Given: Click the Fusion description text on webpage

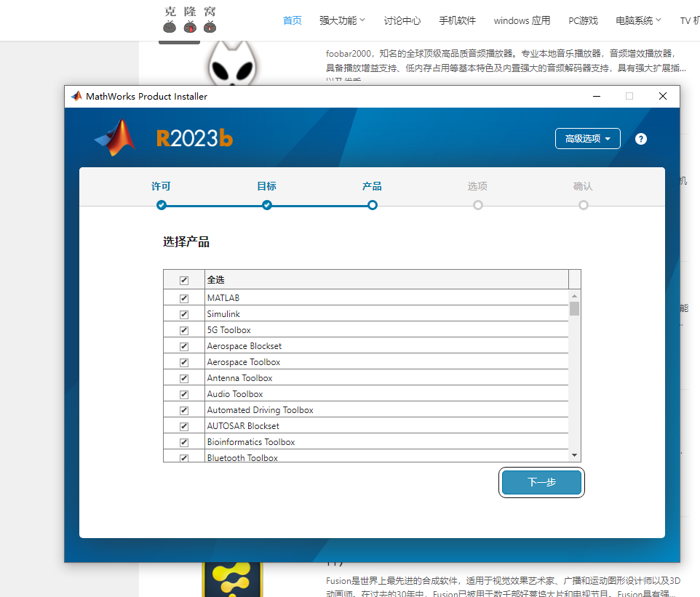Looking at the screenshot, I should click(503, 587).
